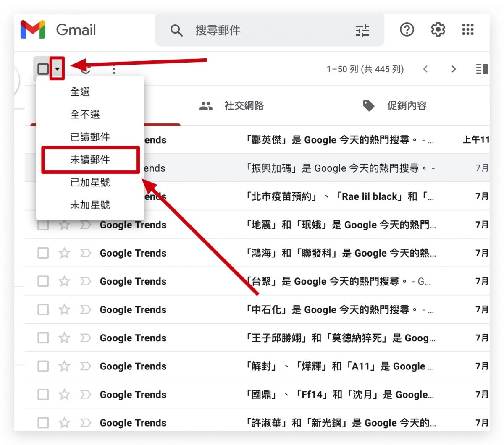
Task: Mark the 「王子邱勝翊」 email as important
Action: point(86,338)
